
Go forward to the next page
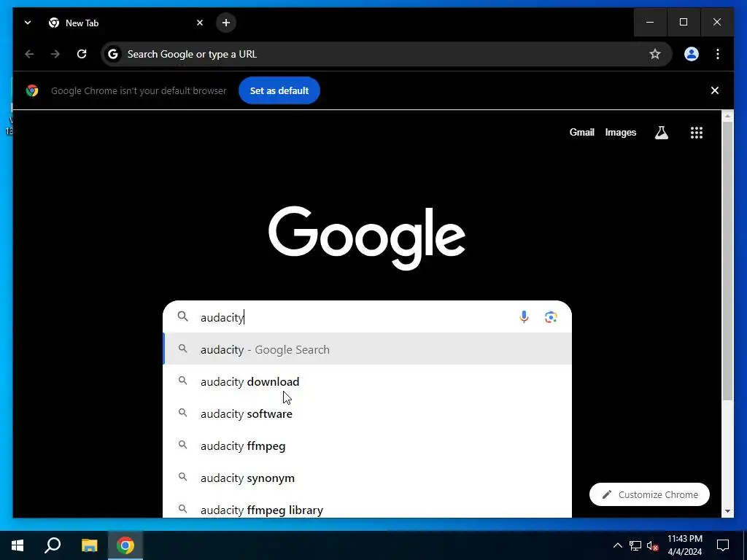point(55,54)
